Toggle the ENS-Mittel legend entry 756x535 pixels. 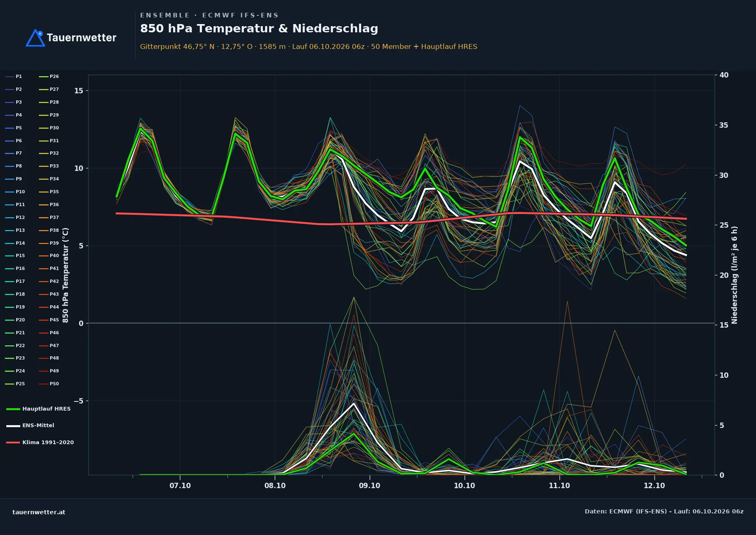point(30,426)
